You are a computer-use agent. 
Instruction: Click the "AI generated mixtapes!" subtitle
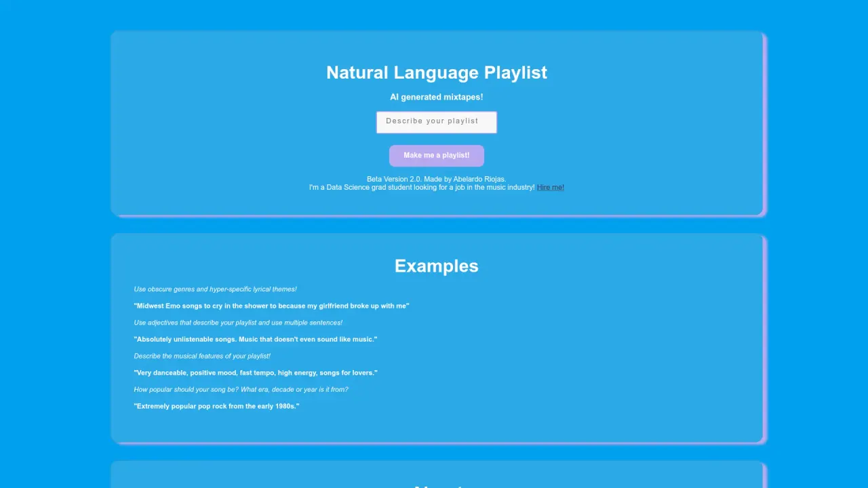pyautogui.click(x=437, y=97)
